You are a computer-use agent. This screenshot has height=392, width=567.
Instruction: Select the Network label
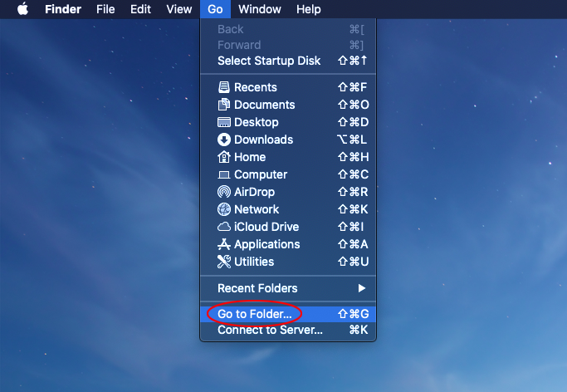(257, 209)
